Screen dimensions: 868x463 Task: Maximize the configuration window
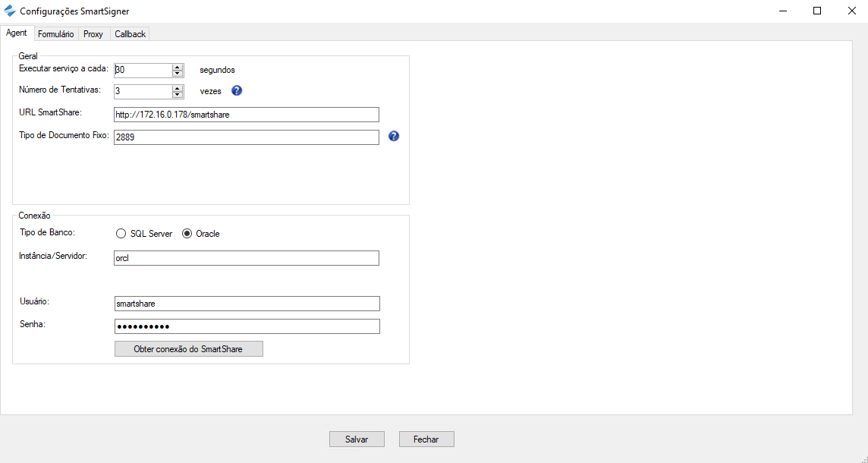[817, 11]
